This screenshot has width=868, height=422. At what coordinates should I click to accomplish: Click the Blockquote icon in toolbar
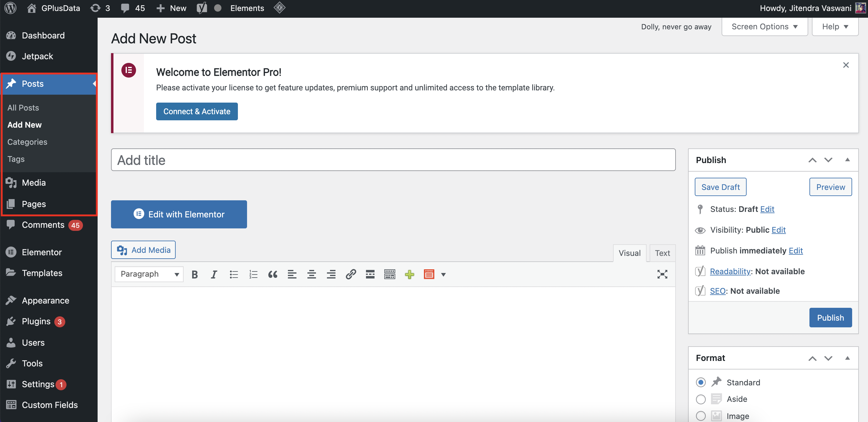pyautogui.click(x=272, y=274)
